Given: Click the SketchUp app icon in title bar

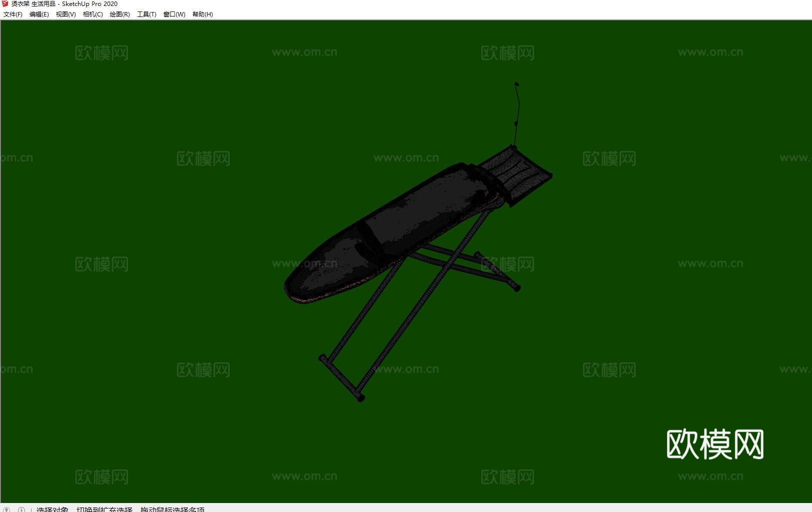Looking at the screenshot, I should (5, 4).
